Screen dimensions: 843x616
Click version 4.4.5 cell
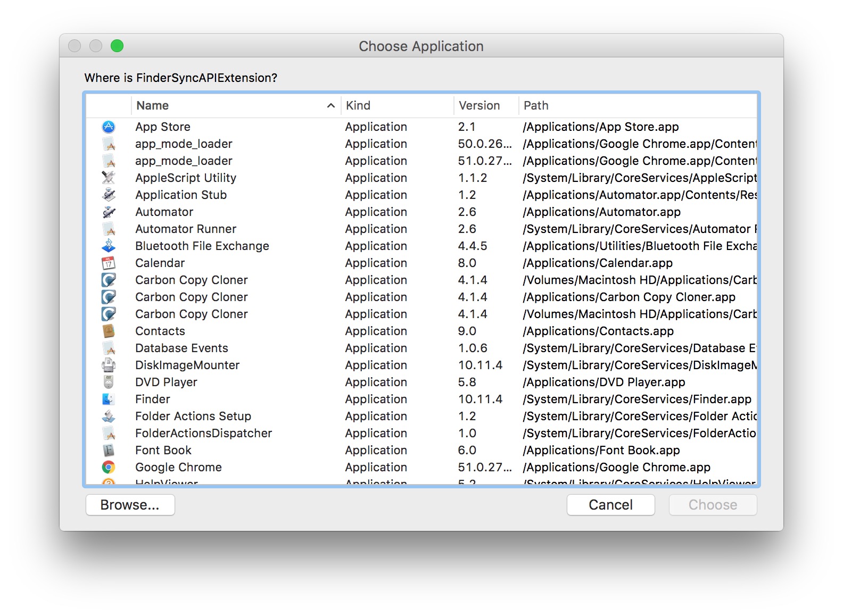[x=473, y=246]
